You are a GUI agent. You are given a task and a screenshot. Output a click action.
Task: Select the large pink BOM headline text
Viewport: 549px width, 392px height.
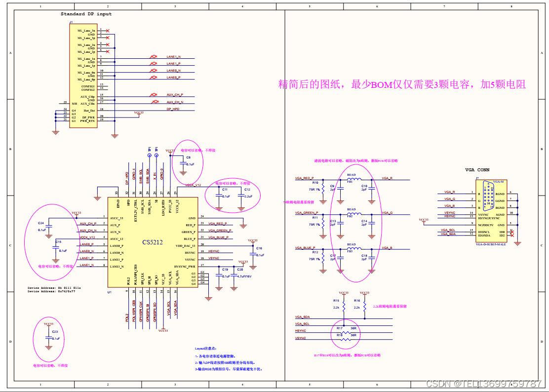pyautogui.click(x=402, y=84)
